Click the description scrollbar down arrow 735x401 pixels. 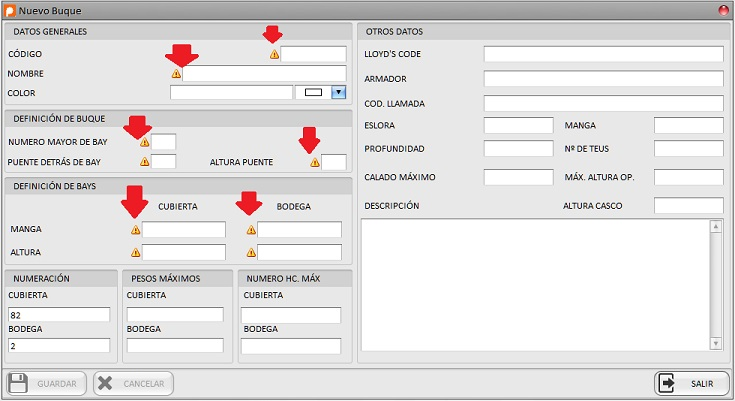coord(716,343)
